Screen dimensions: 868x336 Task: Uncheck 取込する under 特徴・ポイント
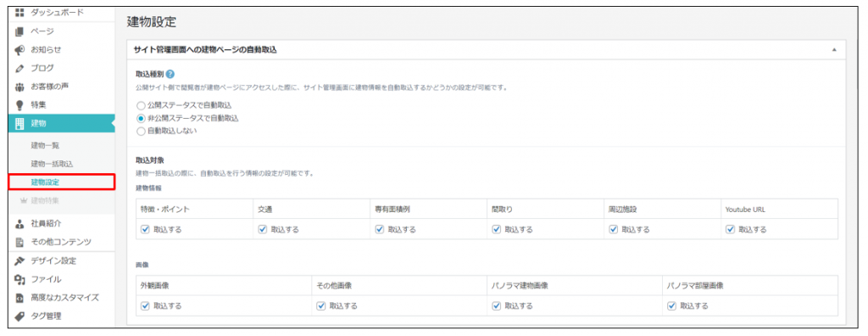[x=145, y=230]
